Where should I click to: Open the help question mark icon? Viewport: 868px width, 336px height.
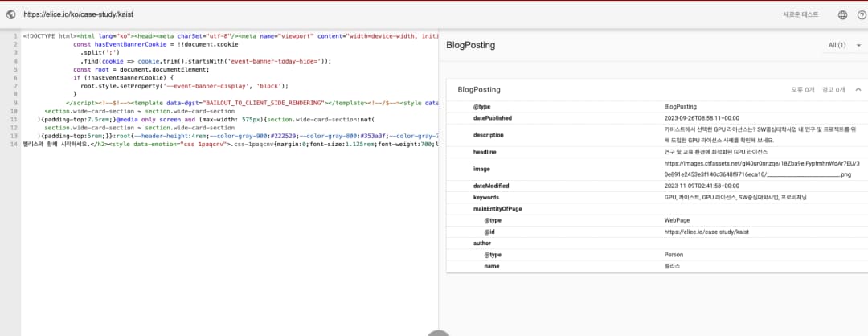click(x=862, y=15)
